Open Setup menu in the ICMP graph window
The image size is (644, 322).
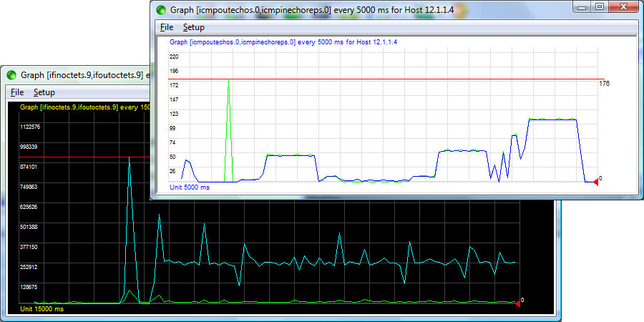pos(193,27)
